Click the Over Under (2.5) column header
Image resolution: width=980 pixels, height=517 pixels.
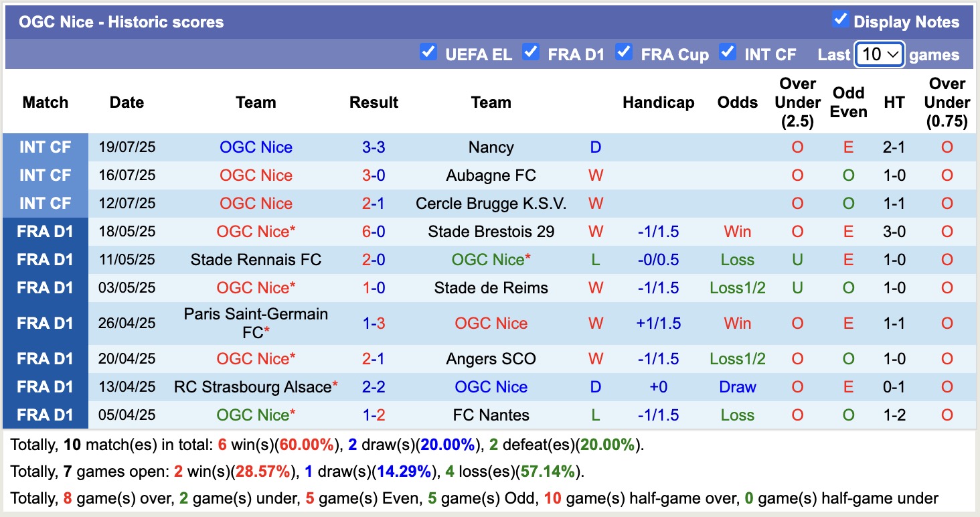[797, 102]
